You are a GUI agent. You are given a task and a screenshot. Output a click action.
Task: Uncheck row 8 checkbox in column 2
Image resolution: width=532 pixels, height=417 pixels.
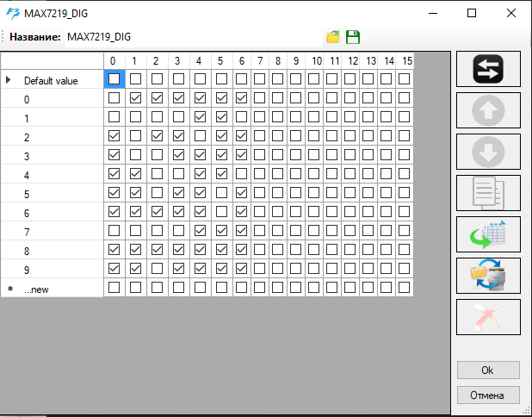point(157,250)
